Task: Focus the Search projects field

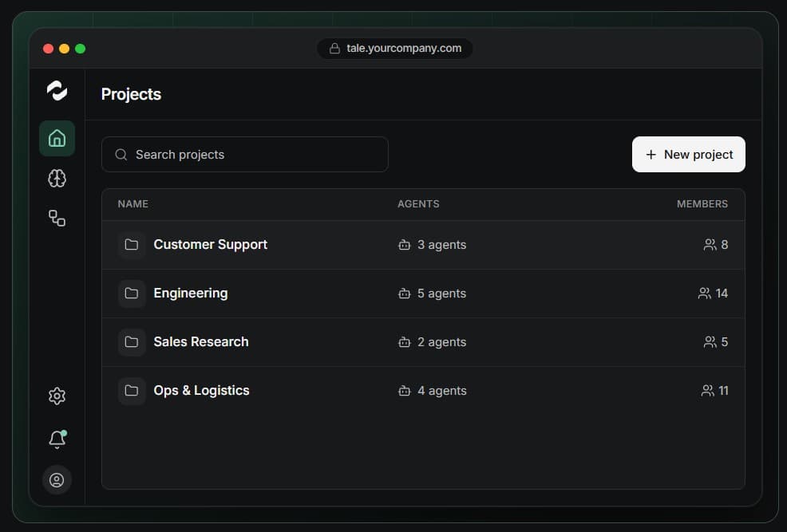Action: (x=245, y=155)
